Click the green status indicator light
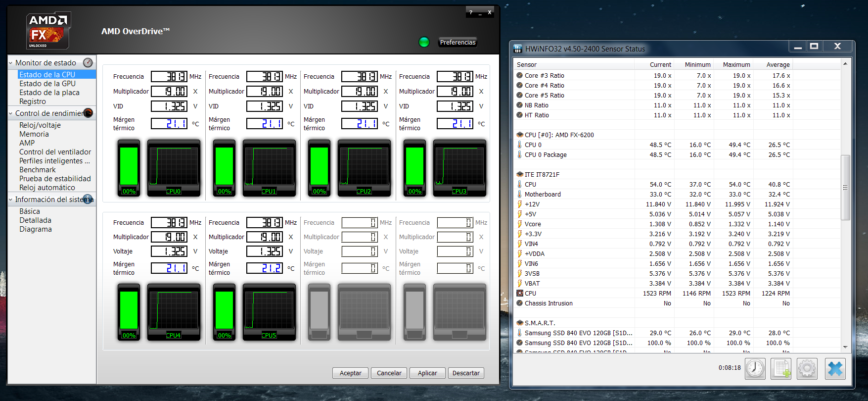The width and height of the screenshot is (868, 401). click(x=424, y=42)
